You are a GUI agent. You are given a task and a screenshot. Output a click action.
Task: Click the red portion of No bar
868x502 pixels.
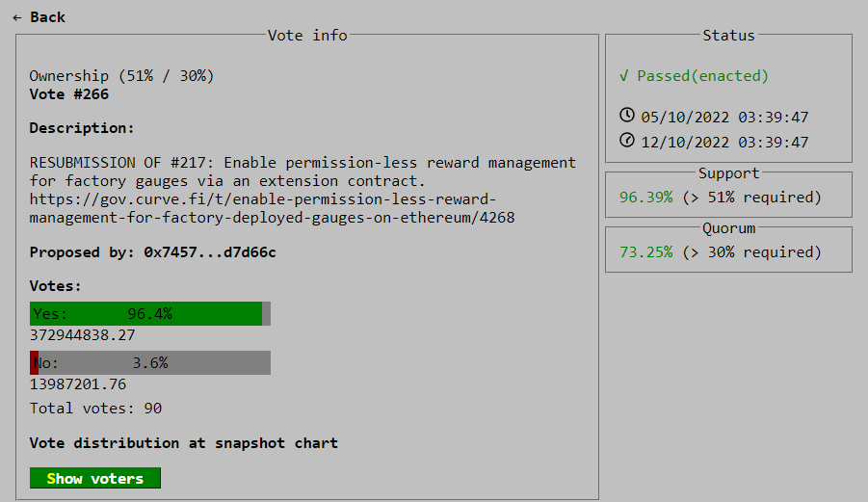34,363
